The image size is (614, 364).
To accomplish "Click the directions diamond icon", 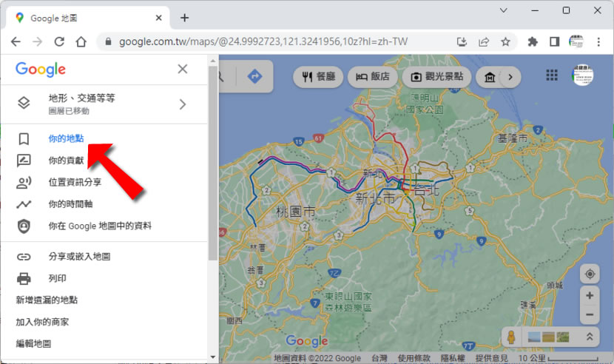I will pos(255,76).
